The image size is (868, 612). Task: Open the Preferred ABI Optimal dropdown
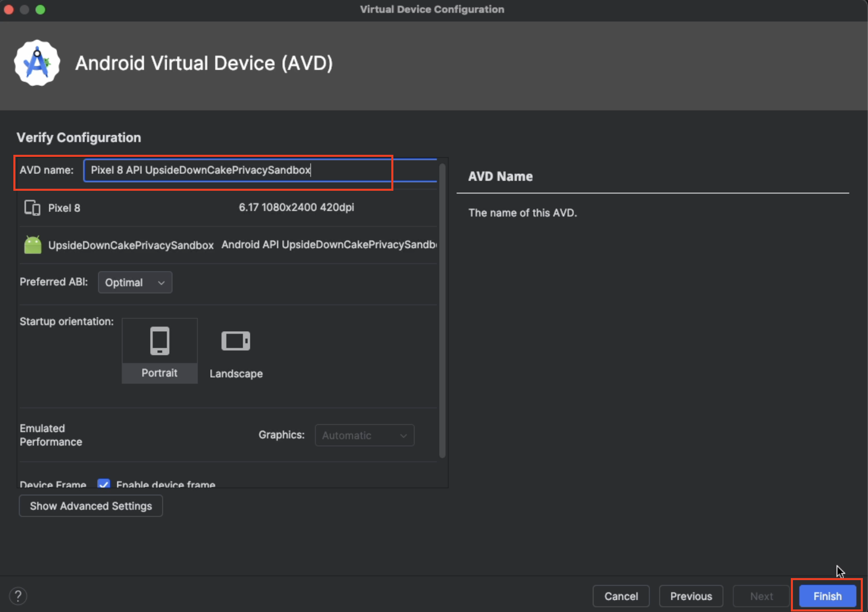click(135, 282)
